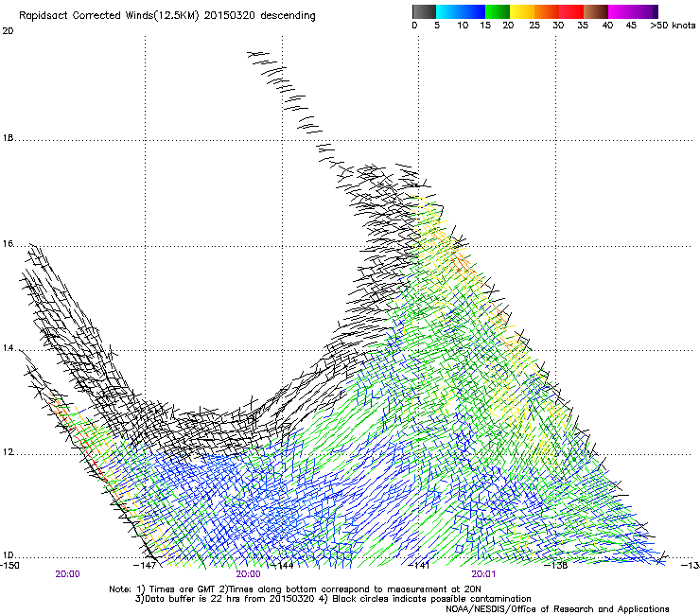This screenshot has width=700, height=615.
Task: Click the orange 25-30 knots color band
Action: pos(547,11)
